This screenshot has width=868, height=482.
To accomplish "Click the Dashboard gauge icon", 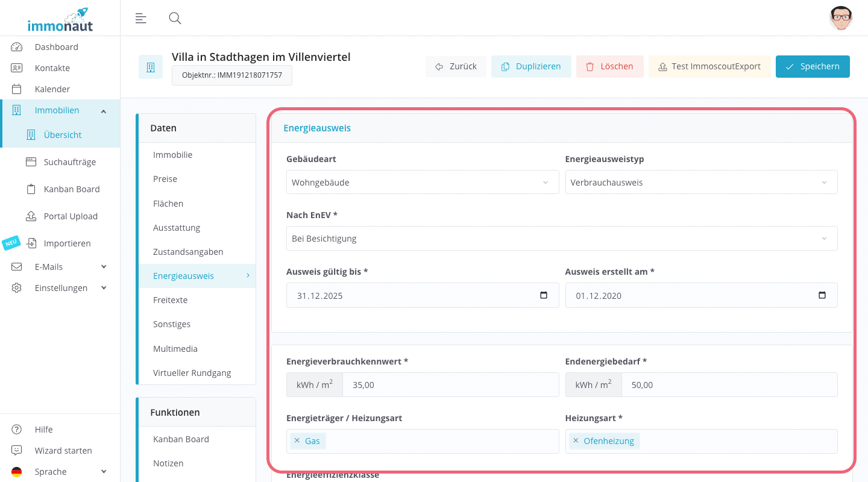I will pyautogui.click(x=17, y=47).
